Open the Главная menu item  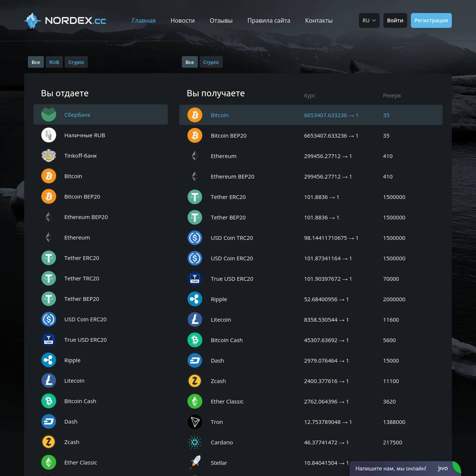pos(144,20)
